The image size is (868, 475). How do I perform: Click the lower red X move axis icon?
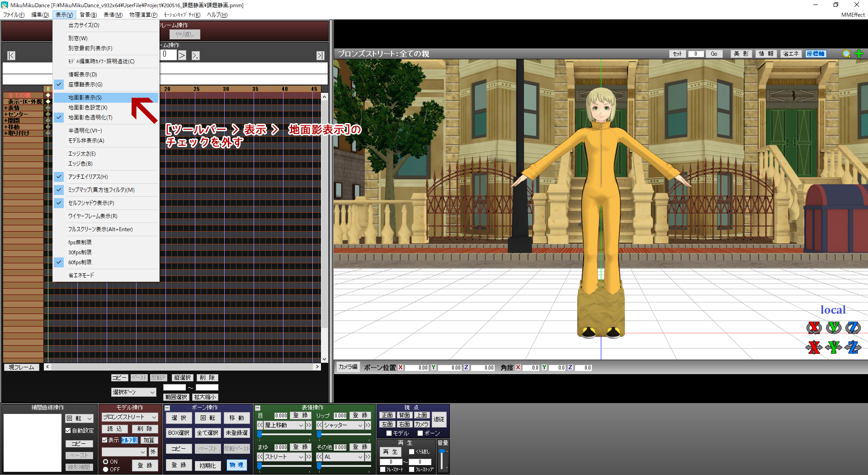point(814,347)
